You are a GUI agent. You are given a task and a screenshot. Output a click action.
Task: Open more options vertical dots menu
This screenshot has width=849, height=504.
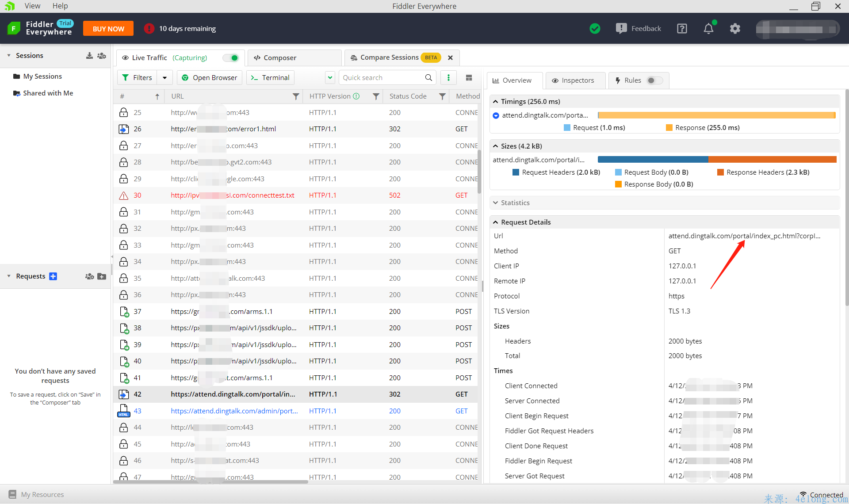[448, 77]
